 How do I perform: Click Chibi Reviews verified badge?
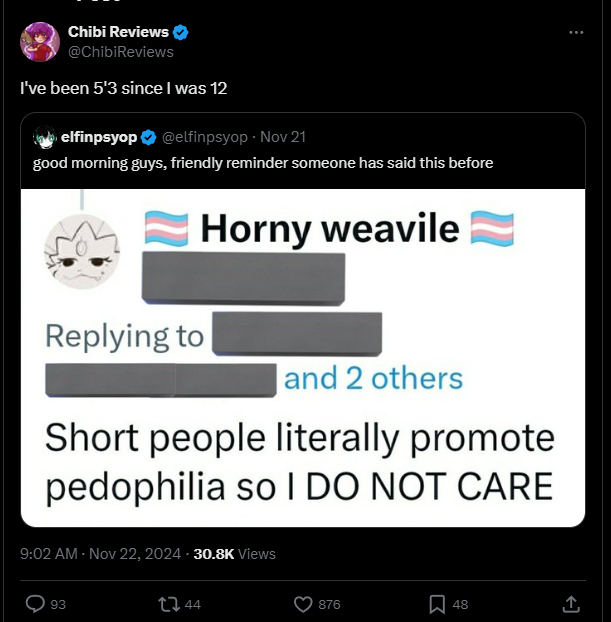[180, 32]
